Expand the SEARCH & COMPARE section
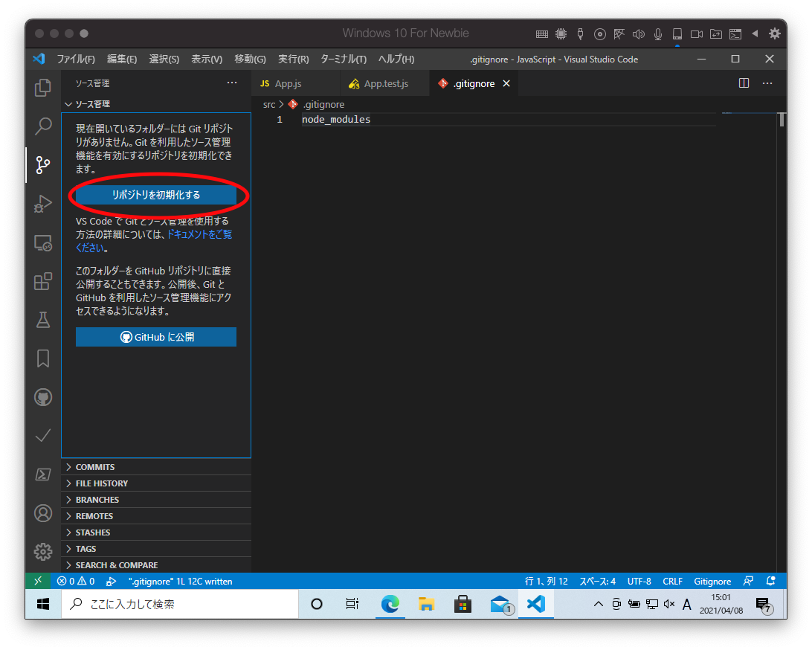This screenshot has height=650, width=812. pyautogui.click(x=156, y=565)
